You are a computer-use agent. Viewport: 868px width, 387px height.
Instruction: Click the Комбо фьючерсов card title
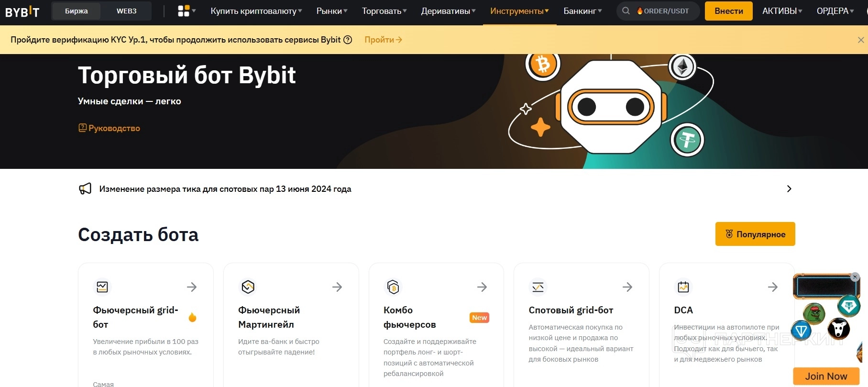pos(410,317)
